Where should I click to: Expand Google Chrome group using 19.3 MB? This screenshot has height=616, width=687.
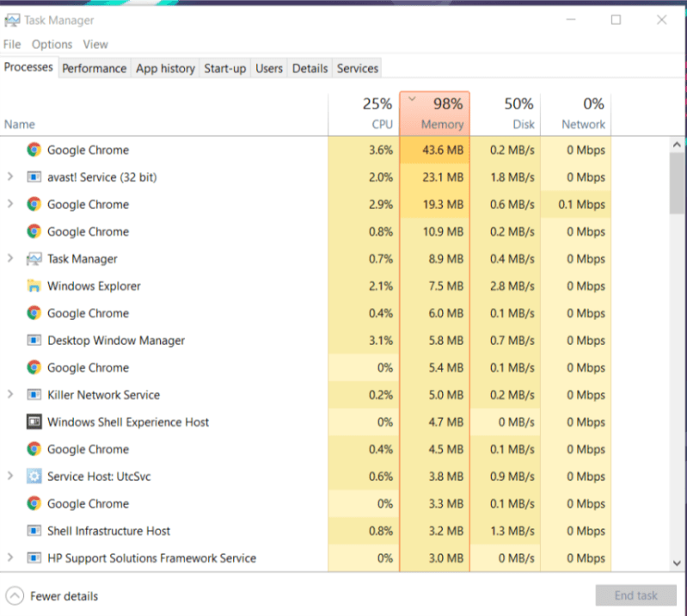[10, 204]
